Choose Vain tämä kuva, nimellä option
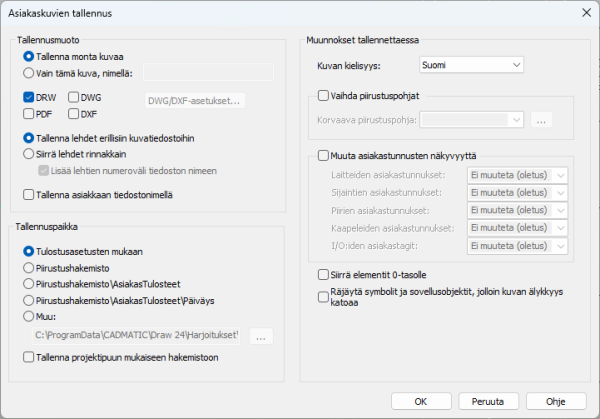The image size is (600, 419). pyautogui.click(x=28, y=72)
